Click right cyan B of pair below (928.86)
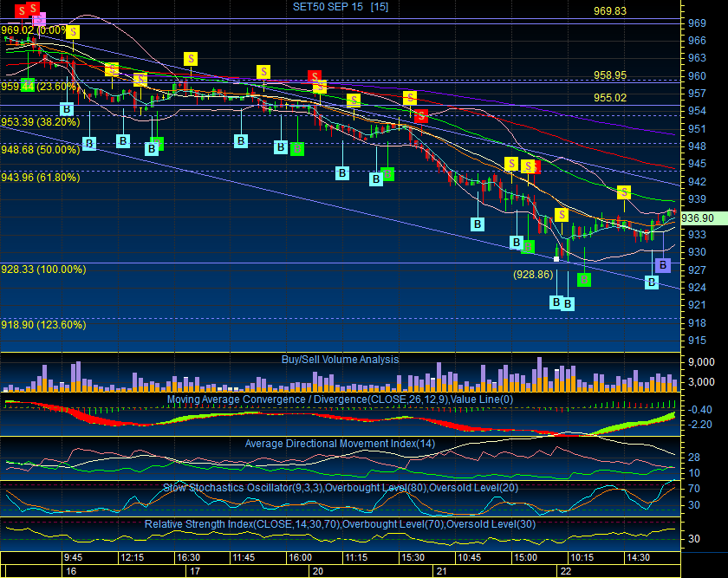Screen dimensions: 728x578 (x=568, y=304)
